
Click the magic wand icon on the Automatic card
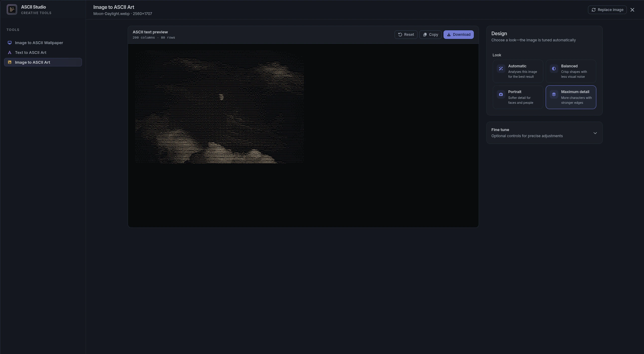tap(501, 68)
